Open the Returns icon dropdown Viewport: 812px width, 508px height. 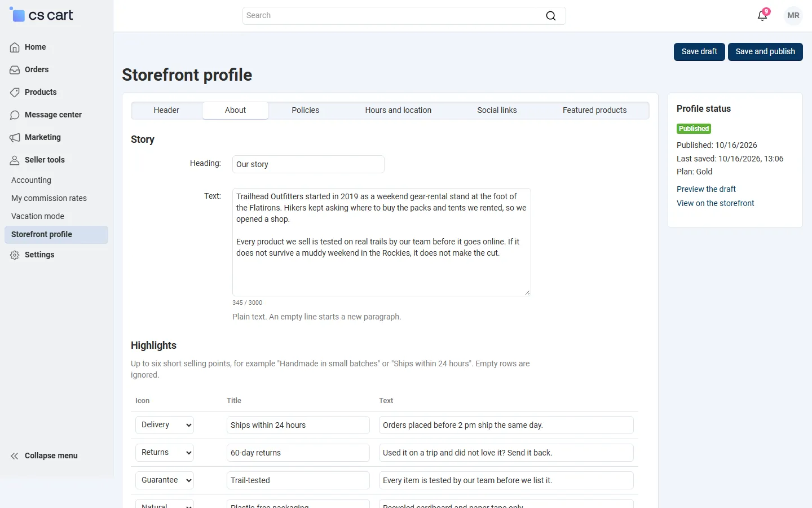pos(165,453)
